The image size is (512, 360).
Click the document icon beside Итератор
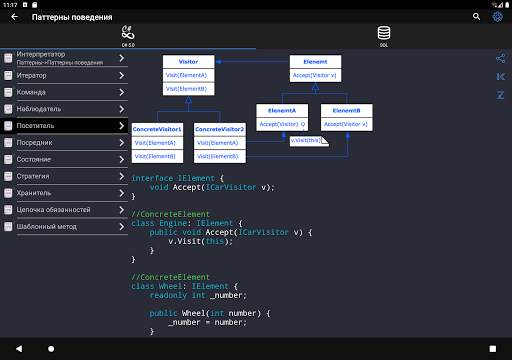click(8, 75)
